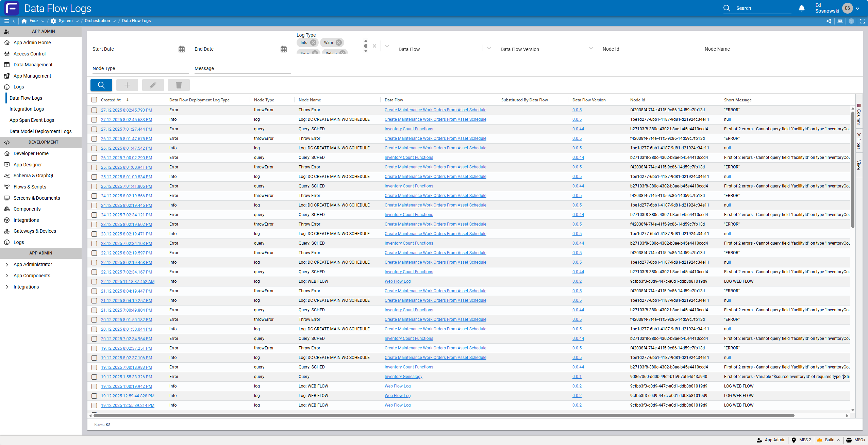The image size is (868, 445).
Task: Open App Span Event Logs
Action: (x=32, y=120)
